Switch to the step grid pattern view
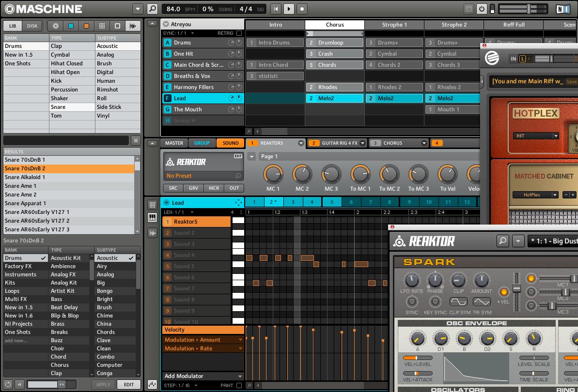Image resolution: width=578 pixels, height=392 pixels. pyautogui.click(x=152, y=205)
